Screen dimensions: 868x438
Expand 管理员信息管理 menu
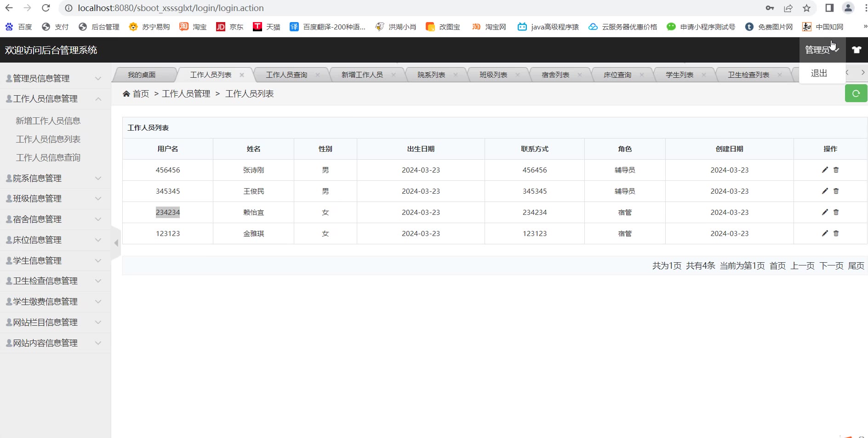click(x=55, y=78)
